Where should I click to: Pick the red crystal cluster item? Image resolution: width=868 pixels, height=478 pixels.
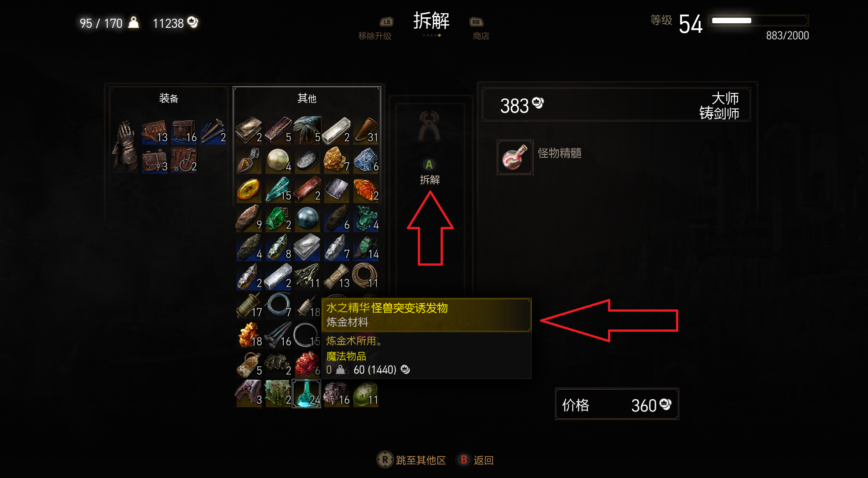pyautogui.click(x=307, y=364)
